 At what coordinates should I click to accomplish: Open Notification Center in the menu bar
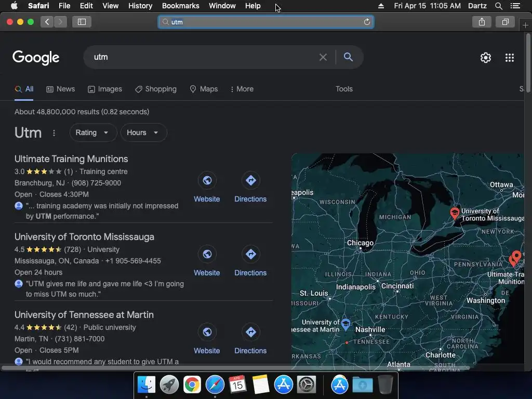pos(515,6)
